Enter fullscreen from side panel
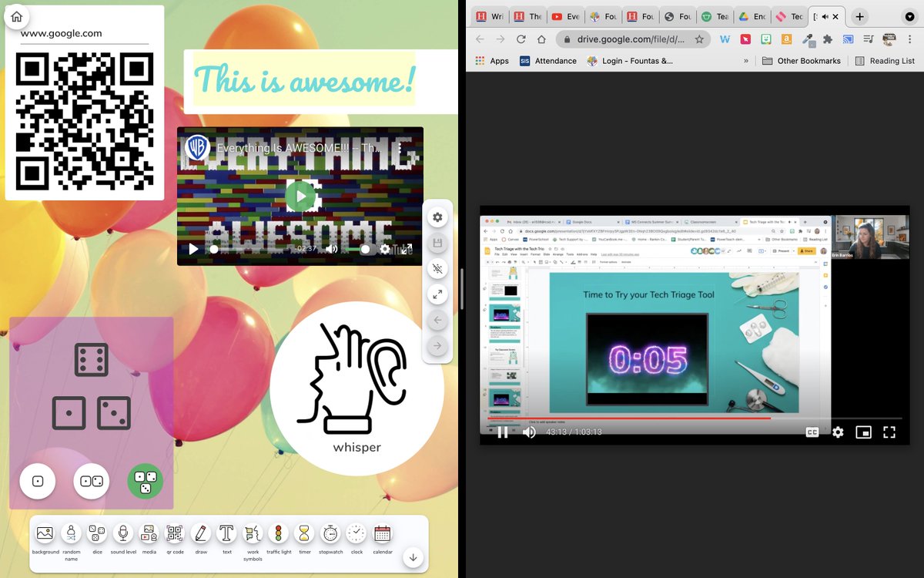 pyautogui.click(x=437, y=294)
